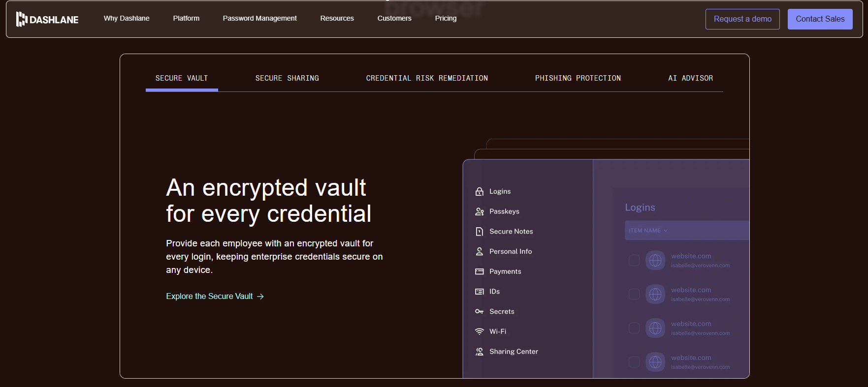The width and height of the screenshot is (868, 387).
Task: Go to the Customers page
Action: (x=394, y=18)
